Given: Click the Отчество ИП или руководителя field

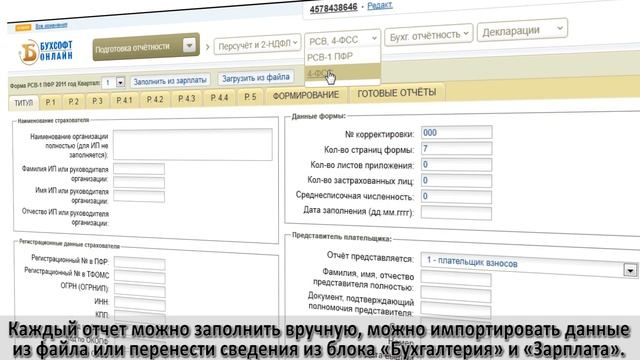Looking at the screenshot, I should tap(139, 196).
